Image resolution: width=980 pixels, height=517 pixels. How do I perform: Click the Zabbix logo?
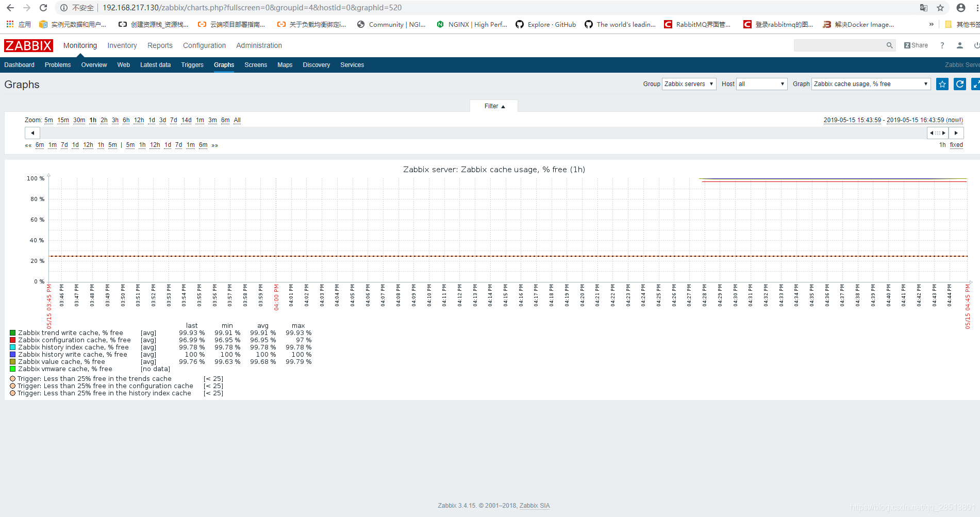point(28,45)
